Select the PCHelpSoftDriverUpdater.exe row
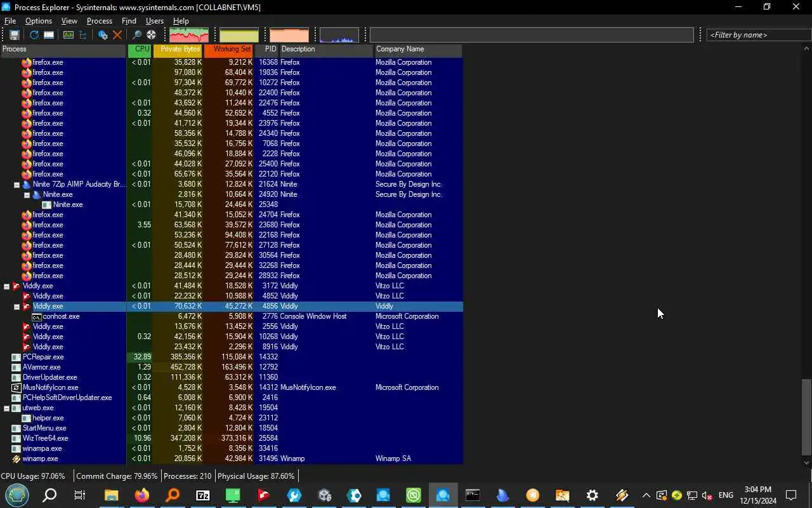Image resolution: width=812 pixels, height=508 pixels. click(232, 398)
